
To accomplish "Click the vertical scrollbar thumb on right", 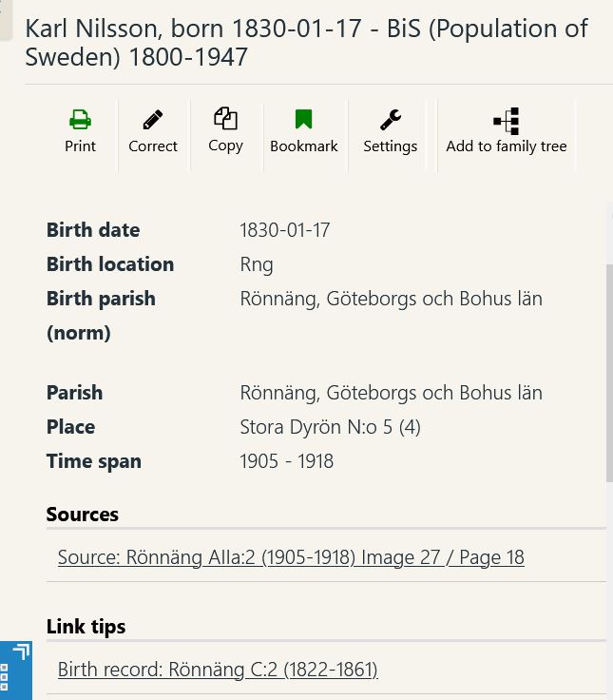I will pos(609,373).
